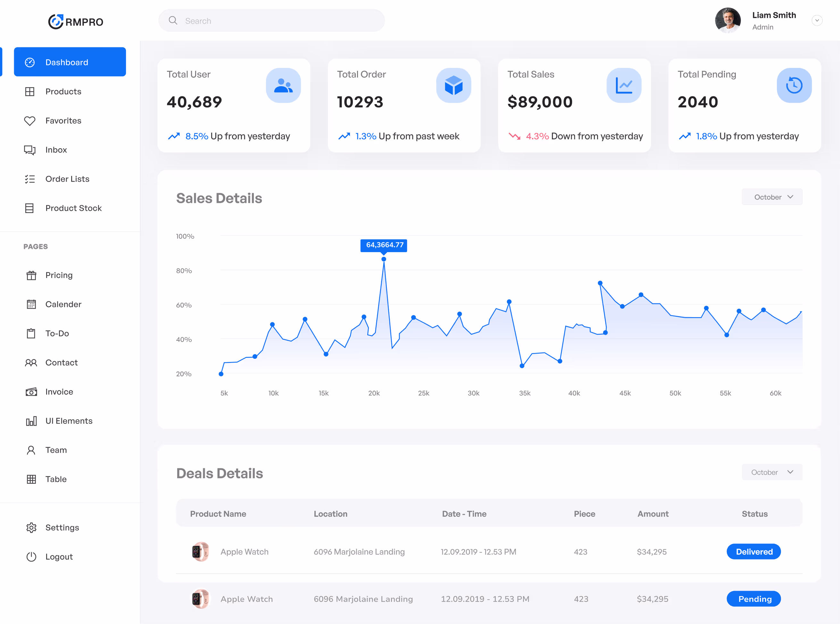Click the Pending status badge

753,599
